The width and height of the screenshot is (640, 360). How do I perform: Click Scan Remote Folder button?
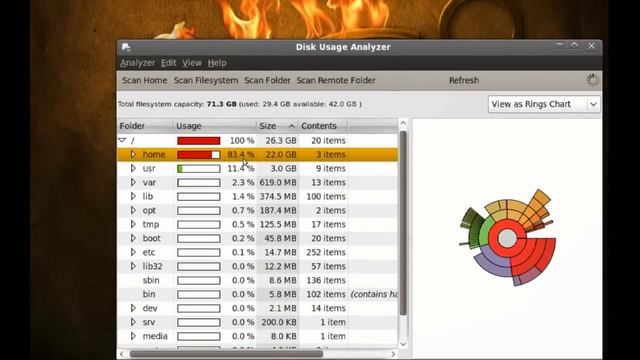pos(336,80)
